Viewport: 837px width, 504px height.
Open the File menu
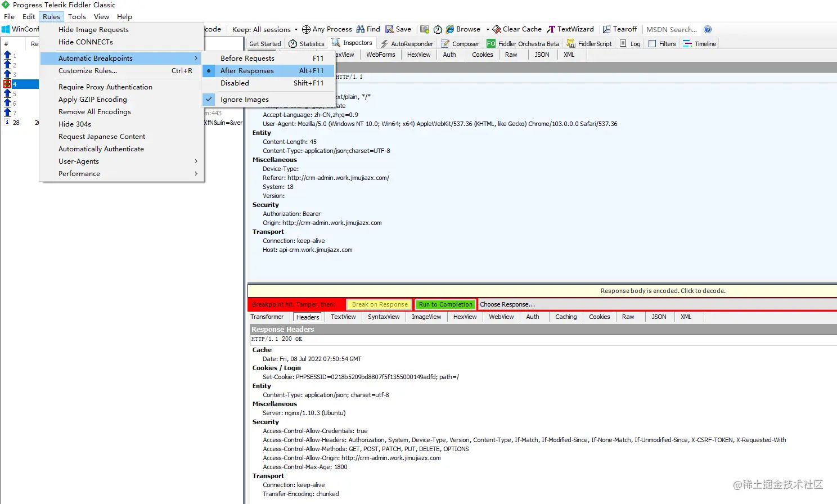click(10, 17)
